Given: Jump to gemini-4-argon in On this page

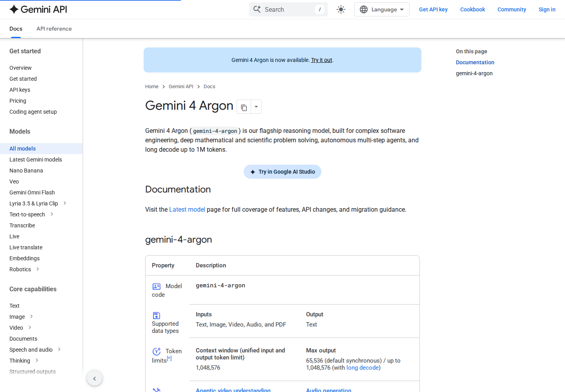Looking at the screenshot, I should click(474, 73).
